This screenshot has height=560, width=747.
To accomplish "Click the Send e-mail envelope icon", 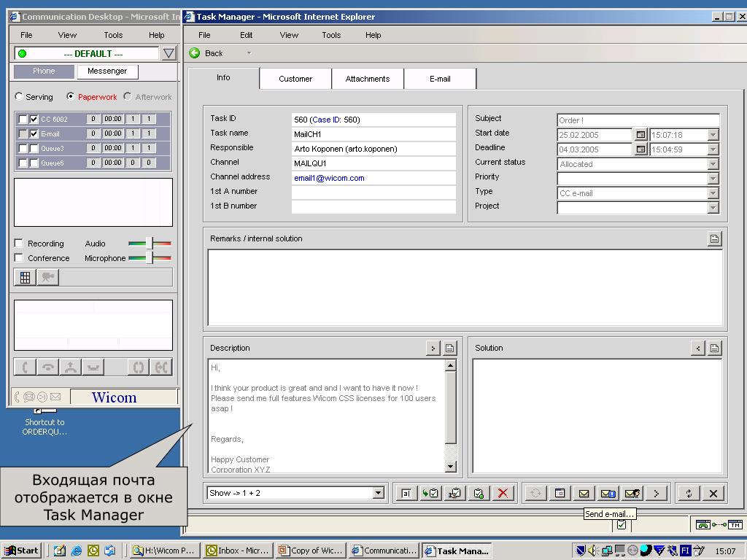I will tap(584, 494).
